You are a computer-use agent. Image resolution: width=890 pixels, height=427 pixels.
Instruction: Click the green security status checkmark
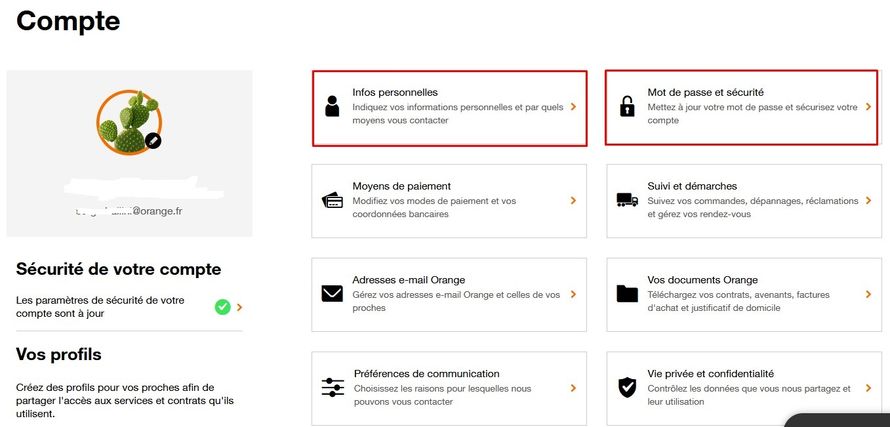click(x=222, y=307)
